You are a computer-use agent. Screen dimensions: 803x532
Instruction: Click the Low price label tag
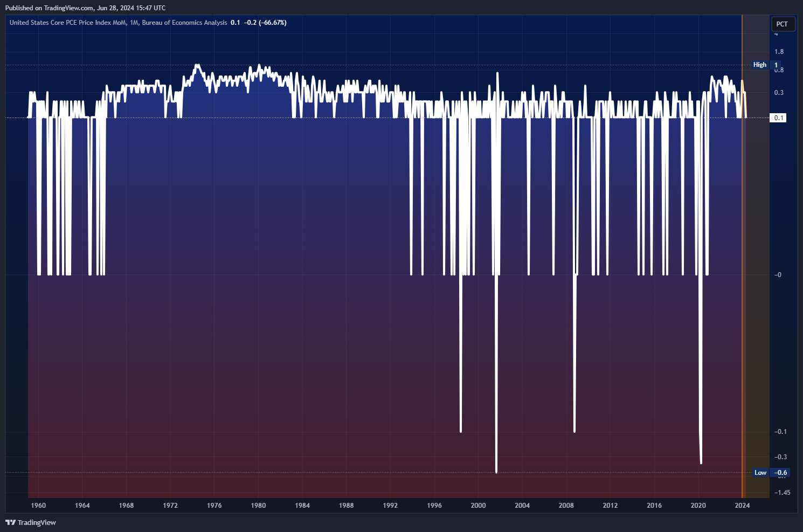coord(760,473)
